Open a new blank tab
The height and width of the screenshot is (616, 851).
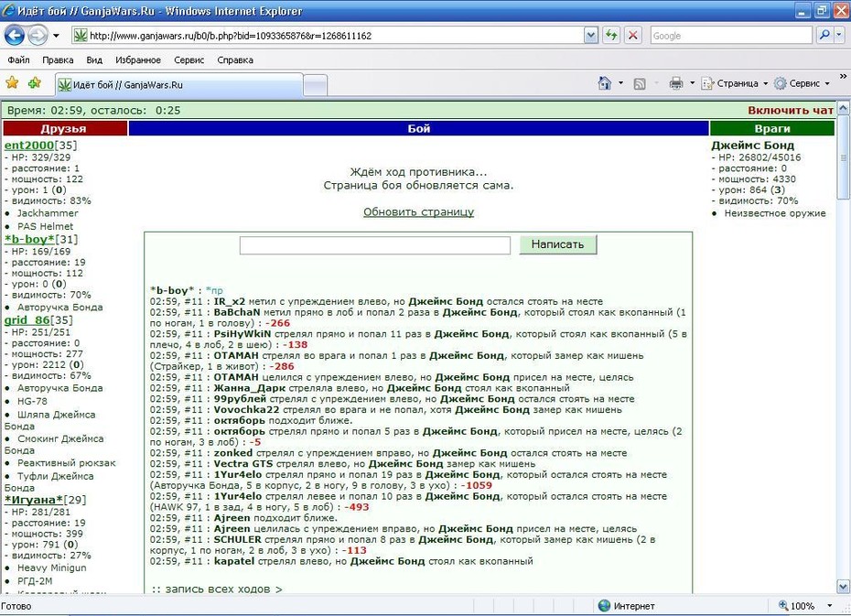click(x=315, y=86)
